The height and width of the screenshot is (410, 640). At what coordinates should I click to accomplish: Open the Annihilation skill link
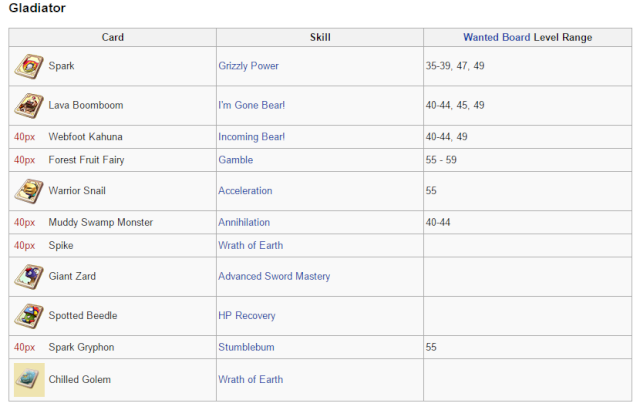click(x=244, y=222)
